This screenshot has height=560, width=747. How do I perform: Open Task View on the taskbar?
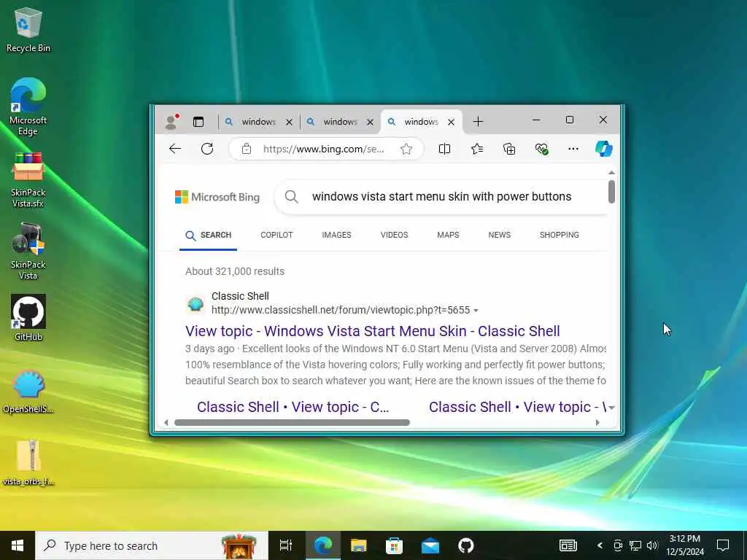pos(286,545)
